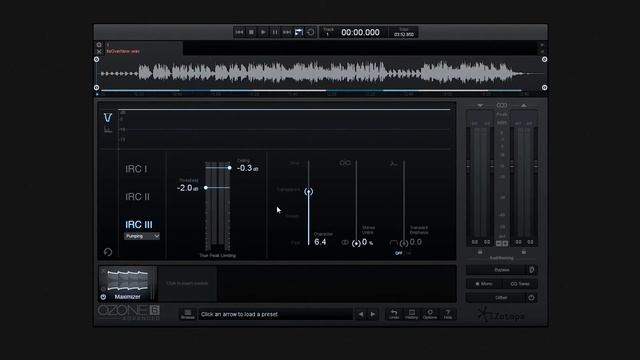The width and height of the screenshot is (640, 360).
Task: Toggle loop playback icon
Action: pos(311,32)
